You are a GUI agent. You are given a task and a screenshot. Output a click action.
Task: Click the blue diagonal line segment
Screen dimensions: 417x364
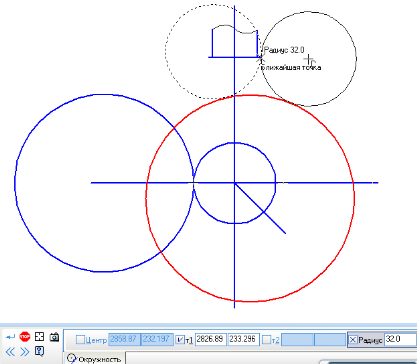[x=260, y=208]
